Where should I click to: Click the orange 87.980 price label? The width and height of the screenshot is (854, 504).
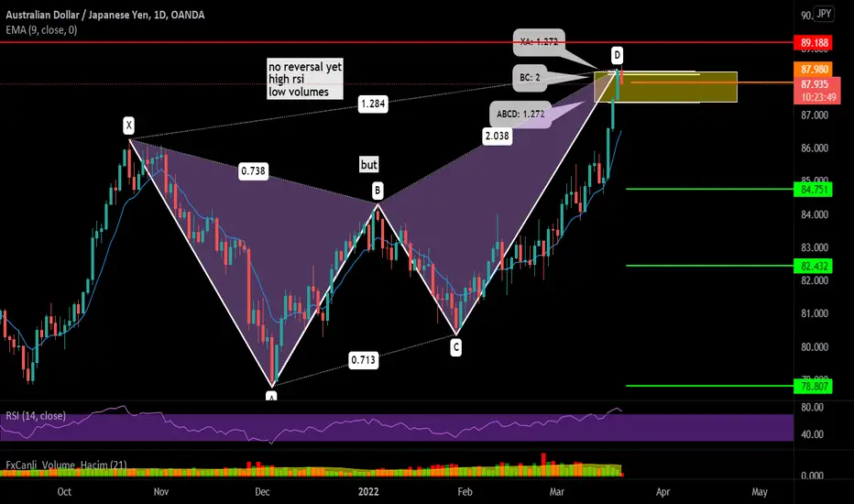815,70
